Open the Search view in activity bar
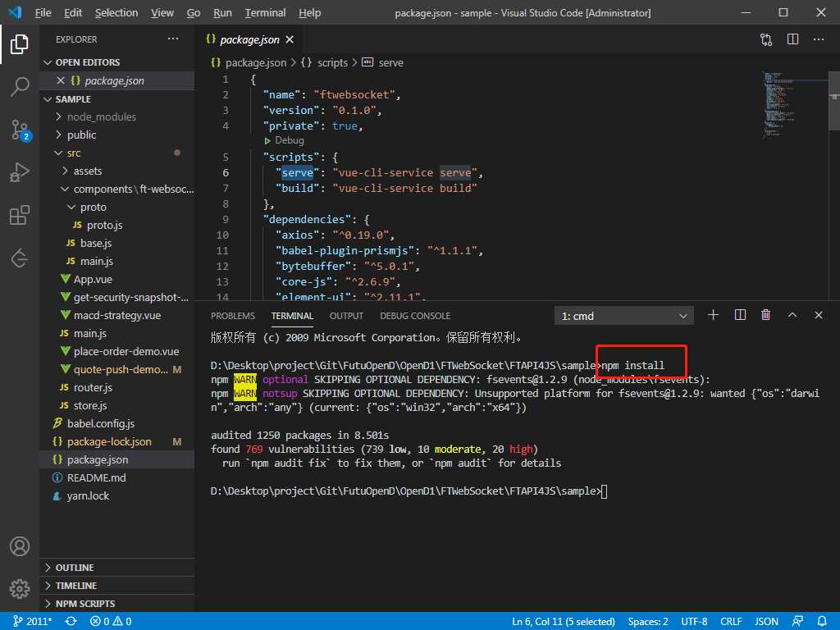This screenshot has width=840, height=630. [x=20, y=86]
